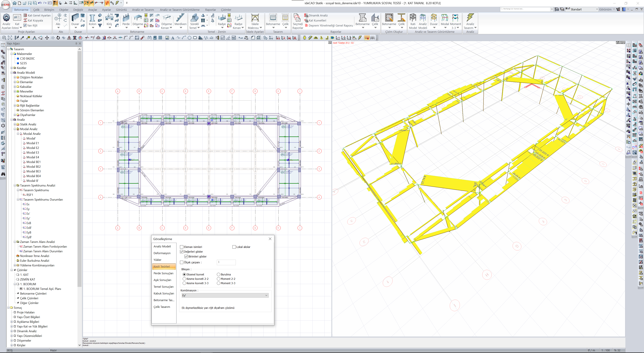Expand the Kesitler tree node
This screenshot has height=353, width=644.
pos(12,68)
